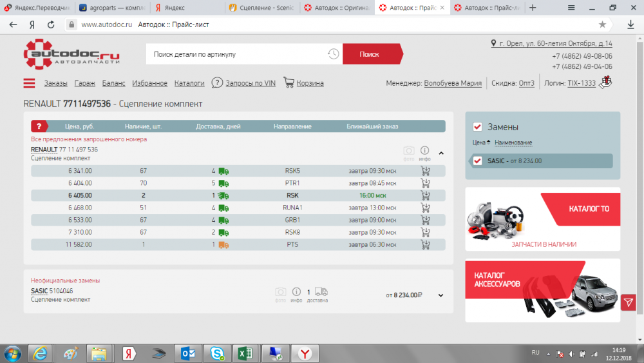The width and height of the screenshot is (644, 363).
Task: Open the volume icon in the system tray
Action: (571, 354)
